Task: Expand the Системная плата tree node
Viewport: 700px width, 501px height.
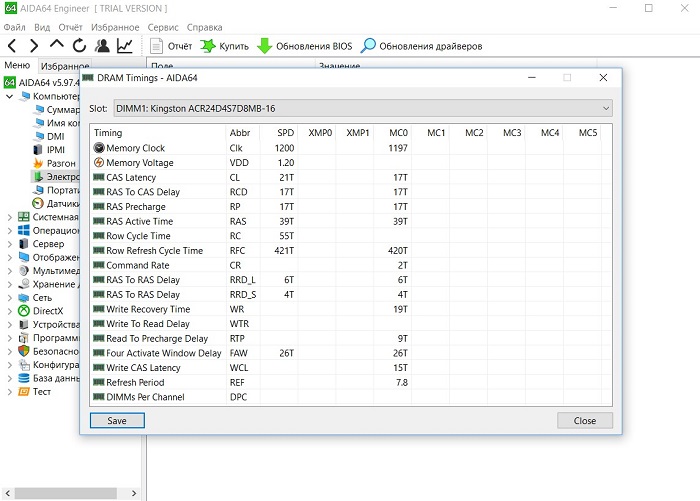Action: (x=9, y=217)
